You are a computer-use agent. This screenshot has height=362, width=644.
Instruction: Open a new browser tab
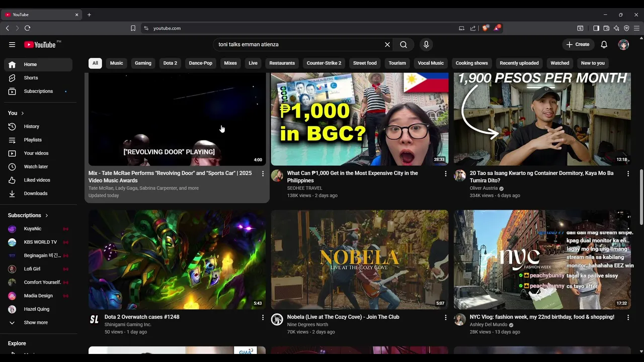click(x=89, y=15)
